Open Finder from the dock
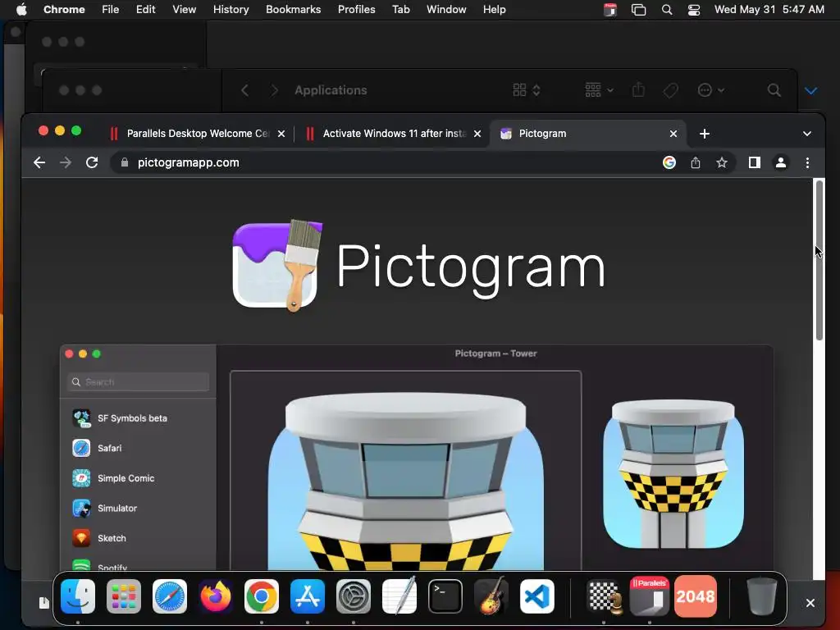This screenshot has width=840, height=630. (78, 596)
